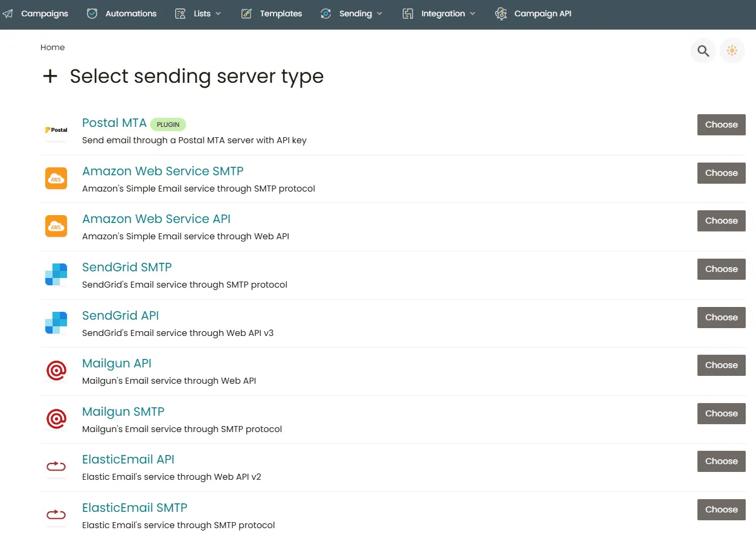Image resolution: width=756 pixels, height=536 pixels.
Task: Choose the Mailgun SMTP server type
Action: [x=721, y=413]
